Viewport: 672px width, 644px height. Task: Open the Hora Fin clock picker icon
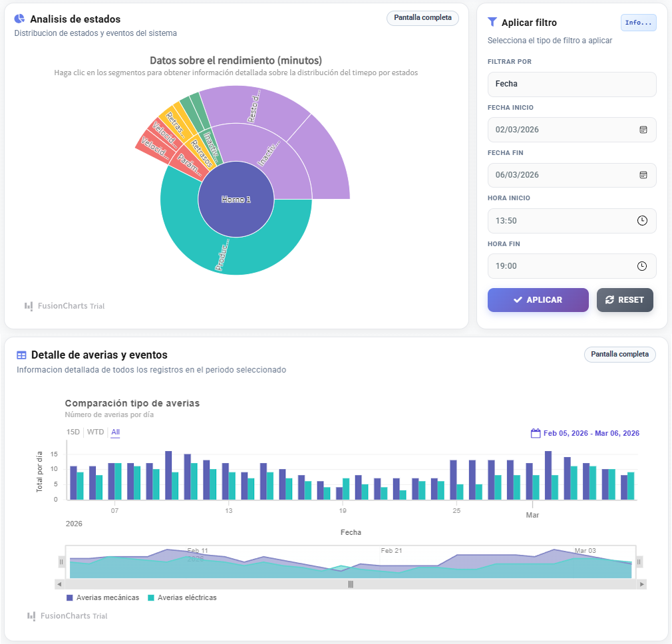[x=642, y=266]
